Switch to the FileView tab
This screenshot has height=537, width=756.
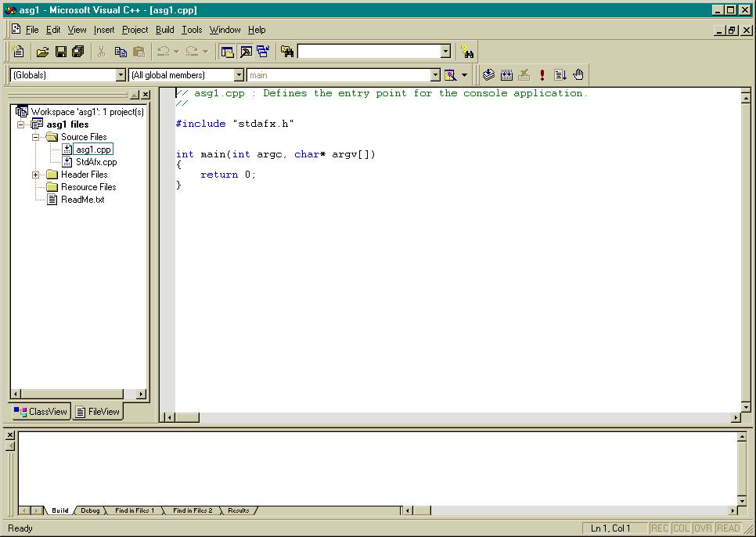(x=98, y=412)
